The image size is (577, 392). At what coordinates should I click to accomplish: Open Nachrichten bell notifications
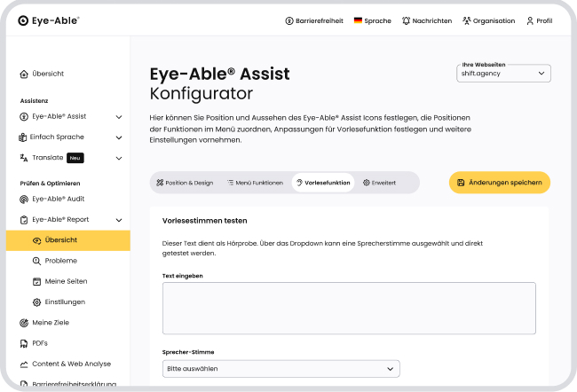pos(406,20)
